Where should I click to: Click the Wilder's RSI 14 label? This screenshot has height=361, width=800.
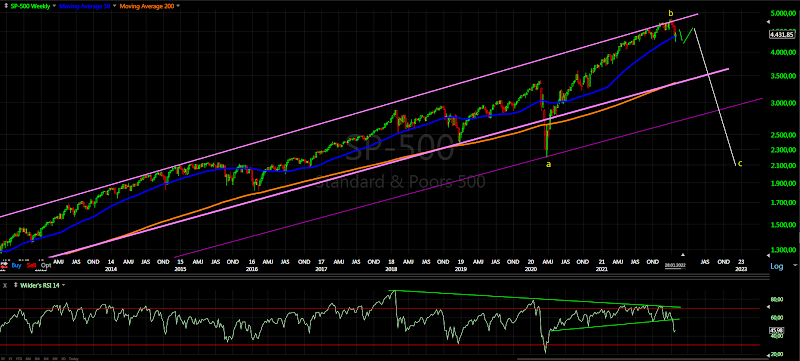40,286
